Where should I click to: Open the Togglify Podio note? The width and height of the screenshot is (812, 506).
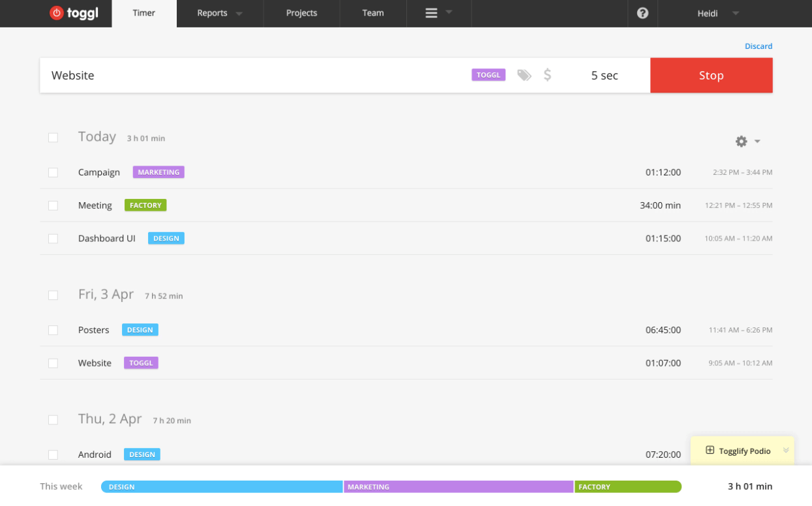[742, 451]
